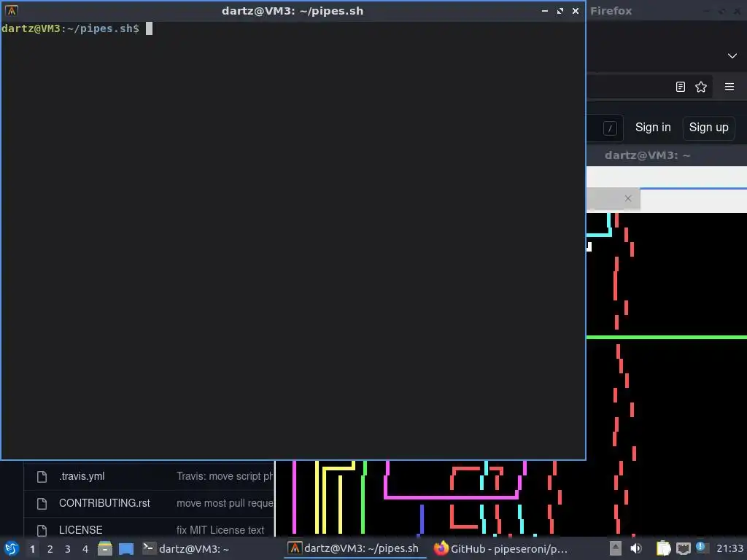This screenshot has height=560, width=747.
Task: Open removable media tray icon
Action: (615, 548)
